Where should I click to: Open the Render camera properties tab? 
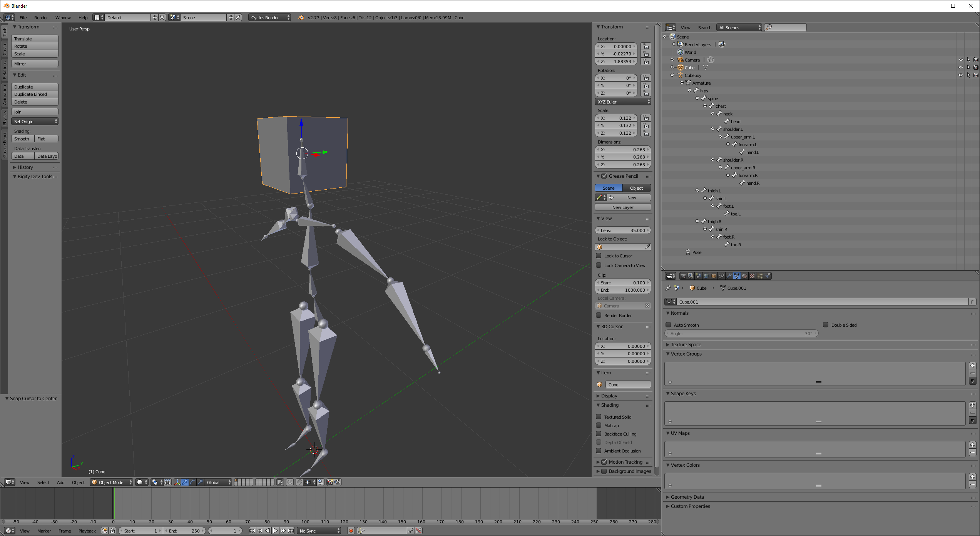click(683, 276)
